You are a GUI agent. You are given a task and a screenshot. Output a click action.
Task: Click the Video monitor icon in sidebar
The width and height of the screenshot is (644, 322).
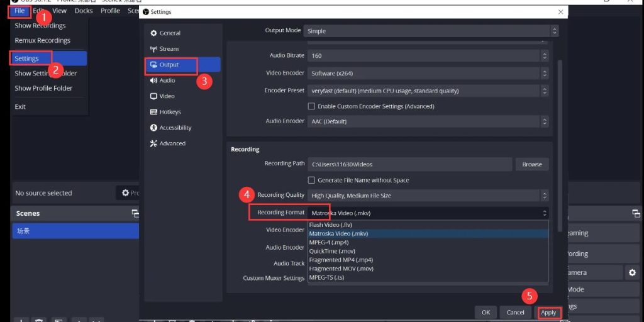(154, 96)
